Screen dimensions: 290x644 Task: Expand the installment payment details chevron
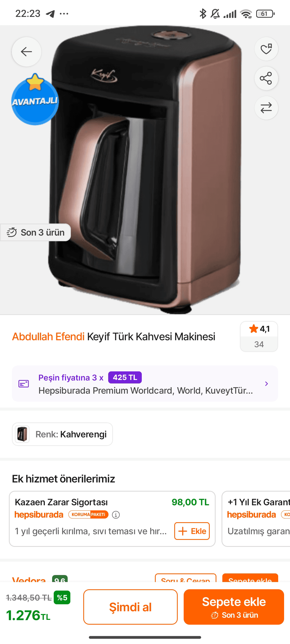[x=266, y=383]
